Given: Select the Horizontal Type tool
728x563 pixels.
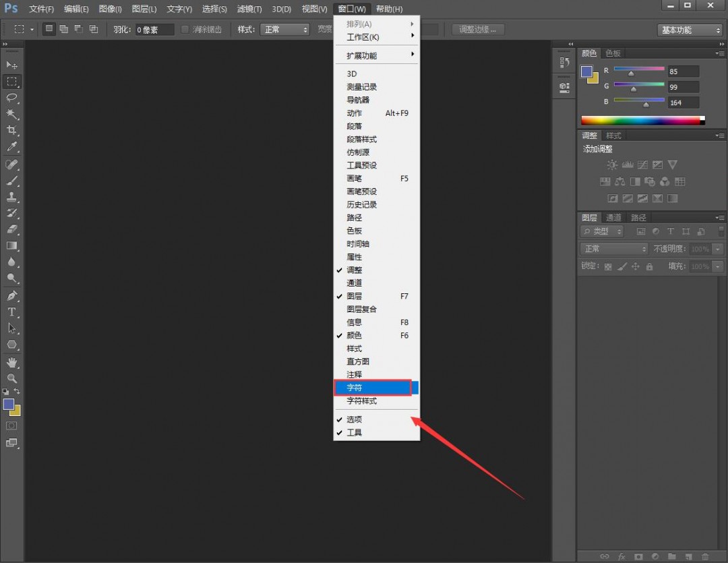Looking at the screenshot, I should tap(11, 312).
